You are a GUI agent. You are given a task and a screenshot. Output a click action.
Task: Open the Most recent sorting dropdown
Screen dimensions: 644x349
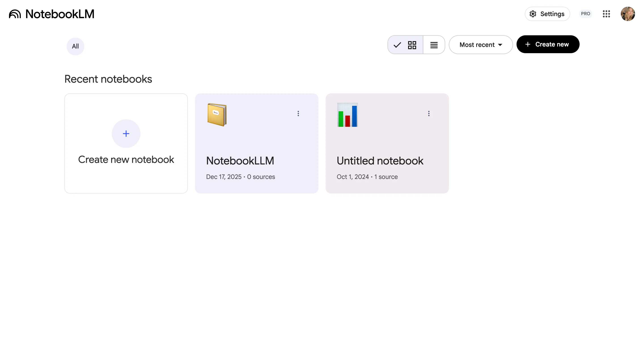477,45
